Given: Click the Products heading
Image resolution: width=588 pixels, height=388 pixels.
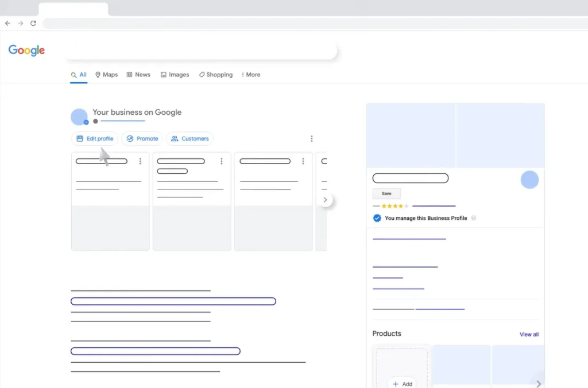Looking at the screenshot, I should point(386,333).
